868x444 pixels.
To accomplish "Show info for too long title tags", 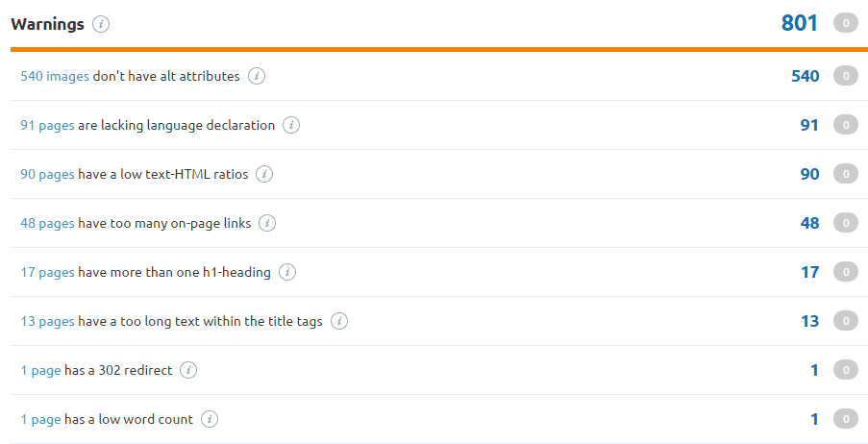I will [x=338, y=321].
